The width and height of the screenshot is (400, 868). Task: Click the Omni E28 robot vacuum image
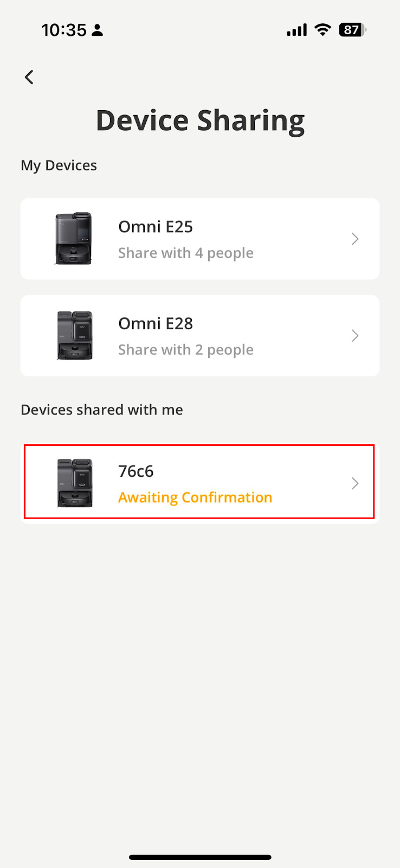75,335
